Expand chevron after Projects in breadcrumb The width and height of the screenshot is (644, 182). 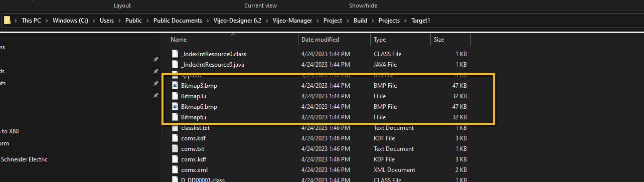click(405, 21)
